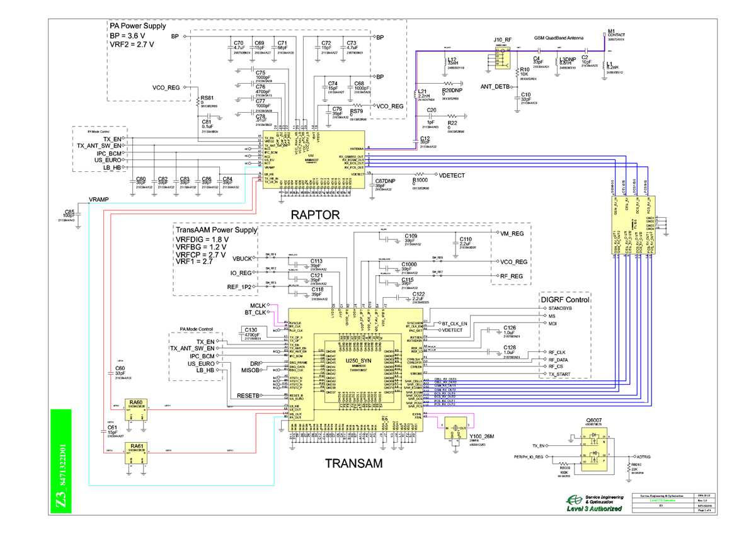
Task: Click the DIGRF Control heading
Action: tap(565, 300)
